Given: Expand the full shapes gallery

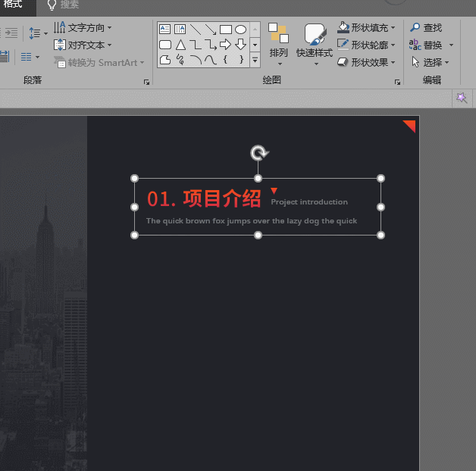Looking at the screenshot, I should 255,60.
